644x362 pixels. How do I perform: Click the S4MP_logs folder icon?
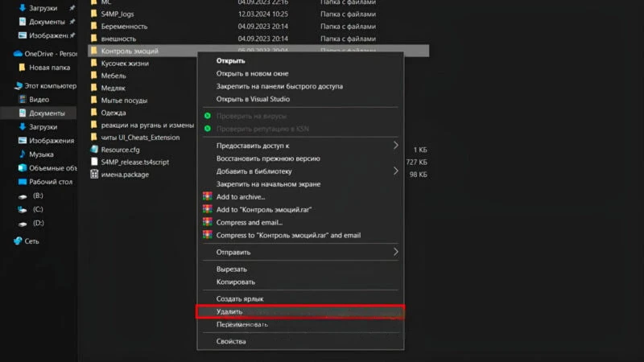pyautogui.click(x=94, y=14)
